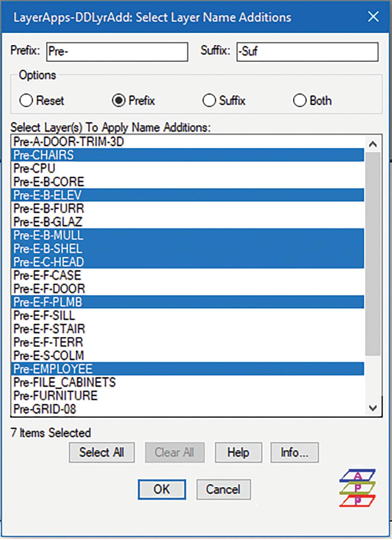The image size is (392, 540).
Task: Select the Pre-CPU layer row
Action: pos(188,168)
